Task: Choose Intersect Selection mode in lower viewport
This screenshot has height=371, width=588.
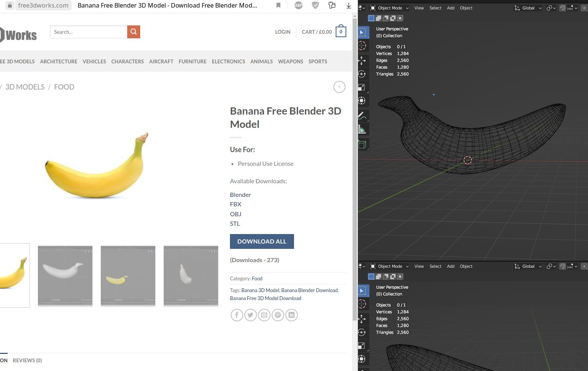Action: (x=400, y=277)
